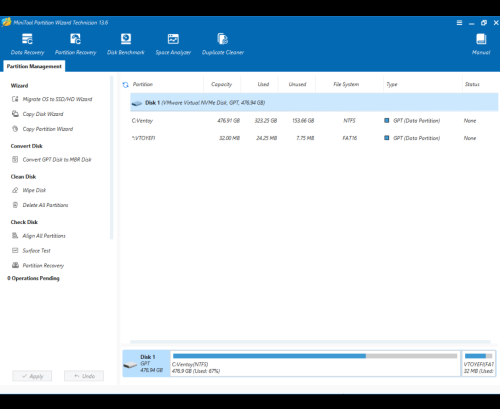Launch Migrate OS to SSD/HD Wizard
The height and width of the screenshot is (409, 500).
click(x=52, y=99)
